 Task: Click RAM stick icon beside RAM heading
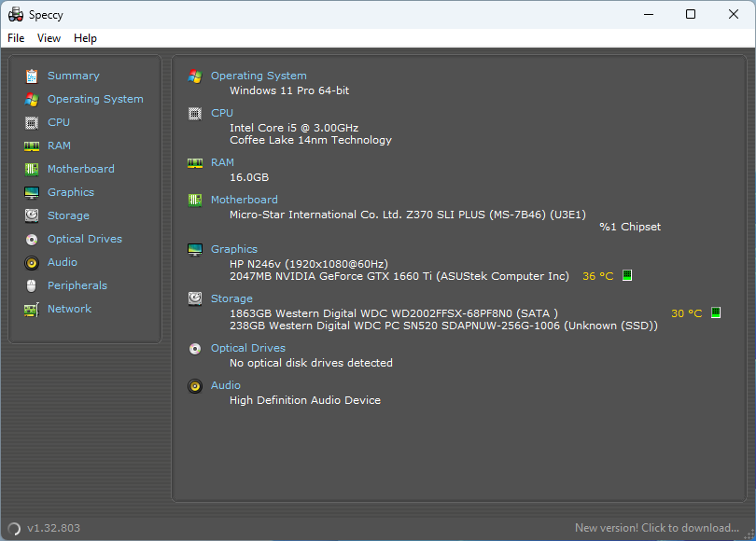(195, 163)
